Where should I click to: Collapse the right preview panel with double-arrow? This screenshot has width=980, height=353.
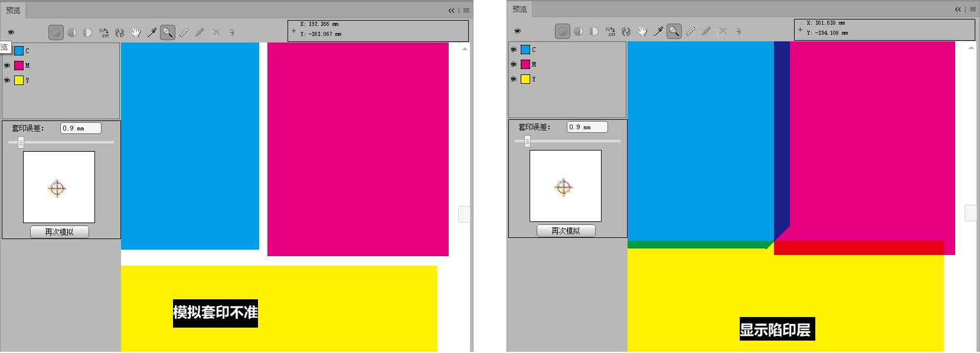pyautogui.click(x=958, y=9)
